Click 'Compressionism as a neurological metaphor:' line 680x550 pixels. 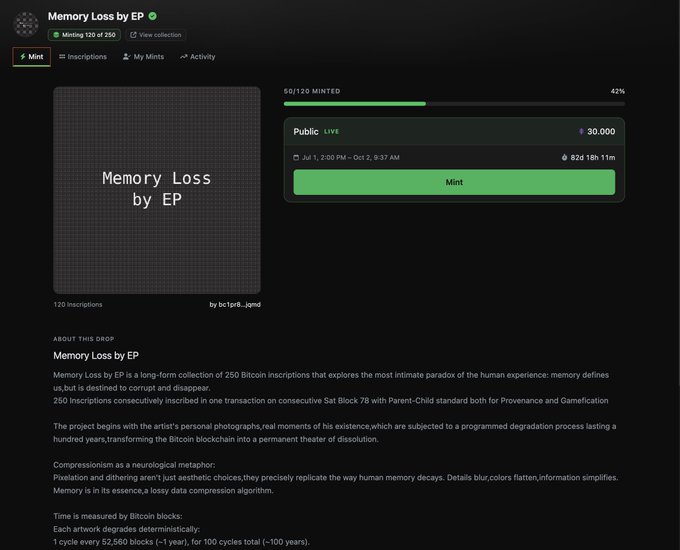click(x=134, y=465)
